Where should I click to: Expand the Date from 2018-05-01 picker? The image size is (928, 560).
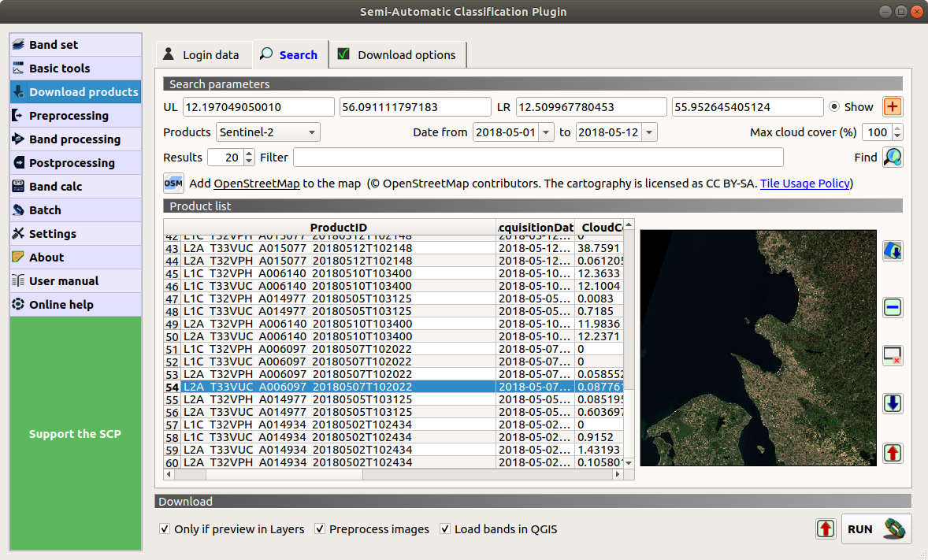coord(546,132)
